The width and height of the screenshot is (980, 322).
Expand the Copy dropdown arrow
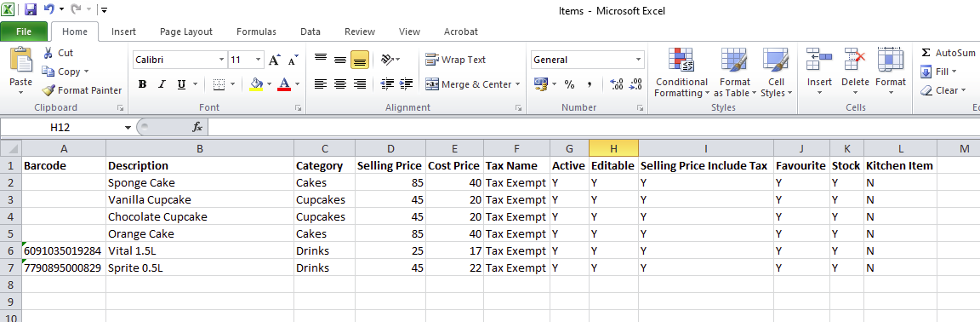(86, 72)
